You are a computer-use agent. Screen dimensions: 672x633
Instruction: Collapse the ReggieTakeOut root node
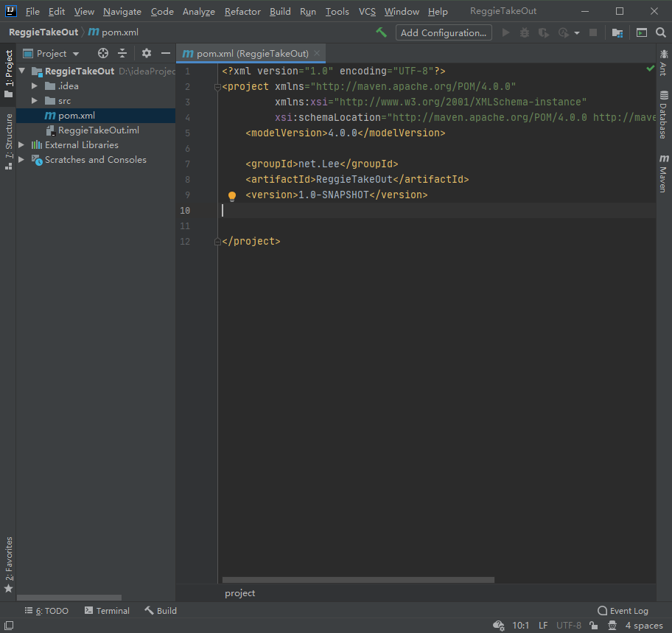[22, 71]
